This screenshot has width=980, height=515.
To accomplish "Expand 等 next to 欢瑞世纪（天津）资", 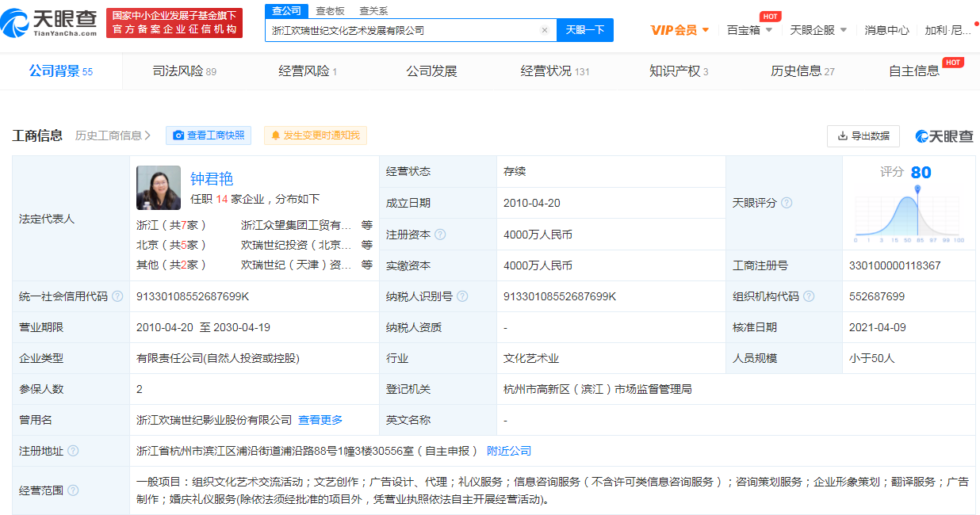I will [367, 265].
